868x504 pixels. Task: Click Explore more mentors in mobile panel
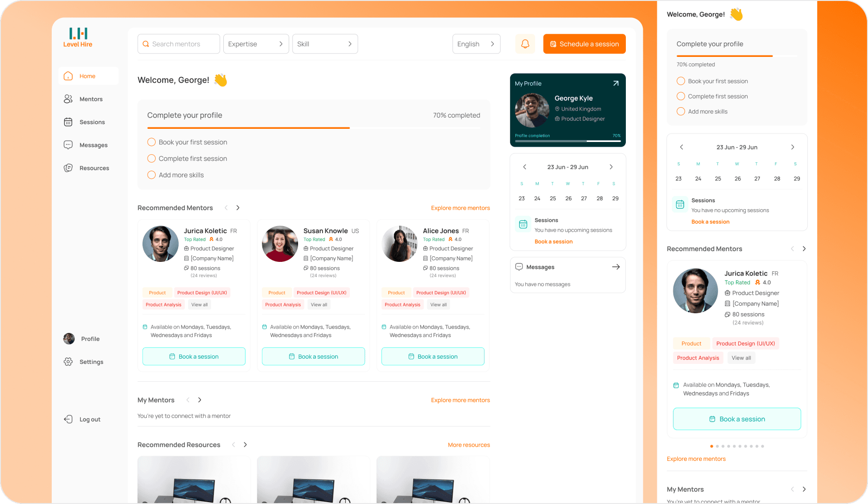(x=696, y=459)
